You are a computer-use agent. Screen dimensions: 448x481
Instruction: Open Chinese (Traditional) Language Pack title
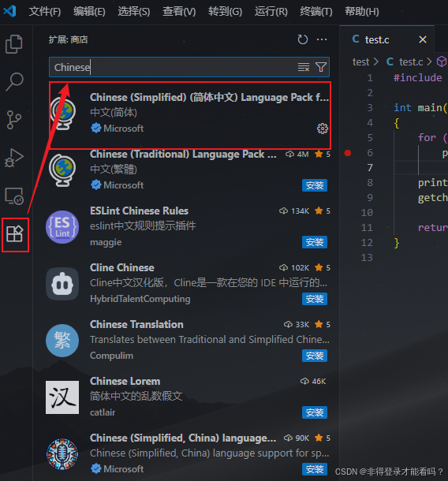[183, 154]
